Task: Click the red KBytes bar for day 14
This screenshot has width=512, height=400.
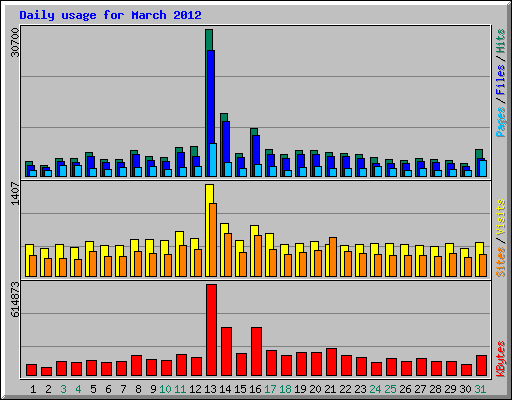Action: click(x=226, y=352)
